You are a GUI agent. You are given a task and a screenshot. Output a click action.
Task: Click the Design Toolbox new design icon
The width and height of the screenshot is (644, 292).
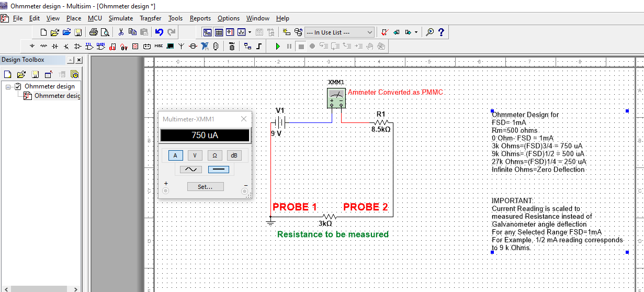tap(8, 74)
